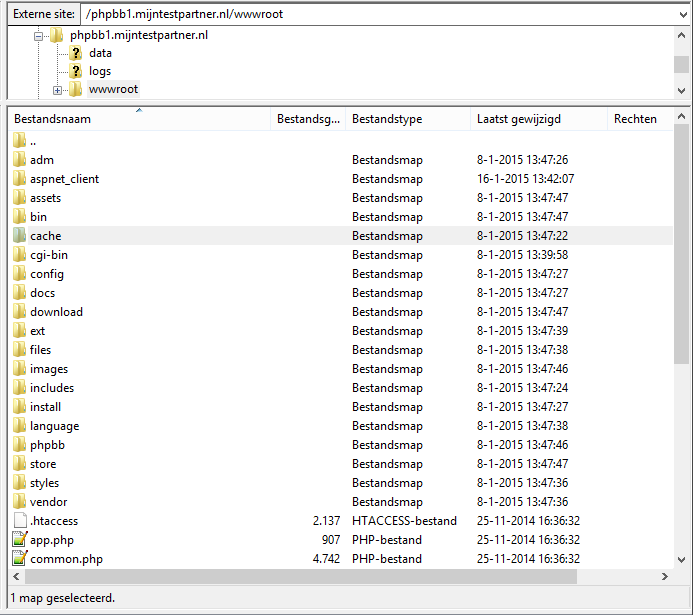Viewport: 693px width, 615px height.
Task: Sort by Bestandsnaam column header
Action: (x=139, y=119)
